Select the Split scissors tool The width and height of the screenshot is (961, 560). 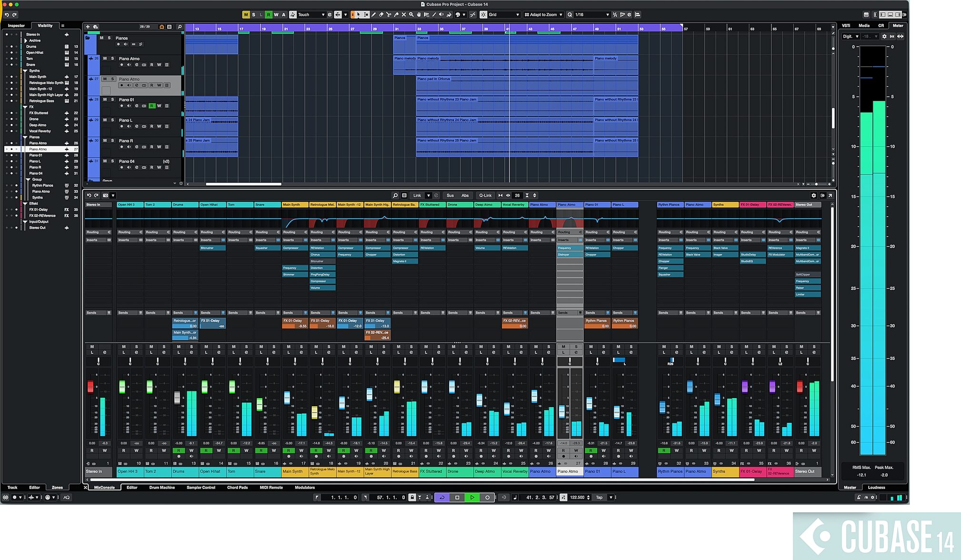point(389,15)
